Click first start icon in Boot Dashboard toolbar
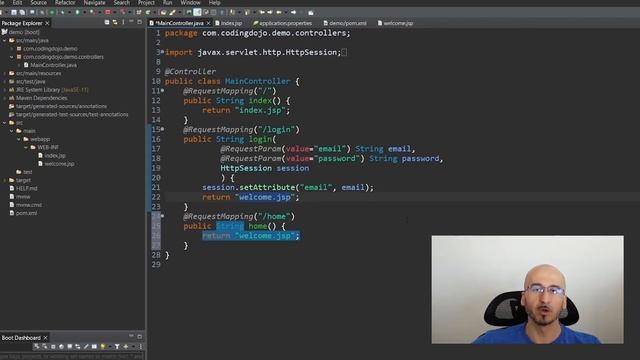This screenshot has height=360, width=640. tap(36, 347)
